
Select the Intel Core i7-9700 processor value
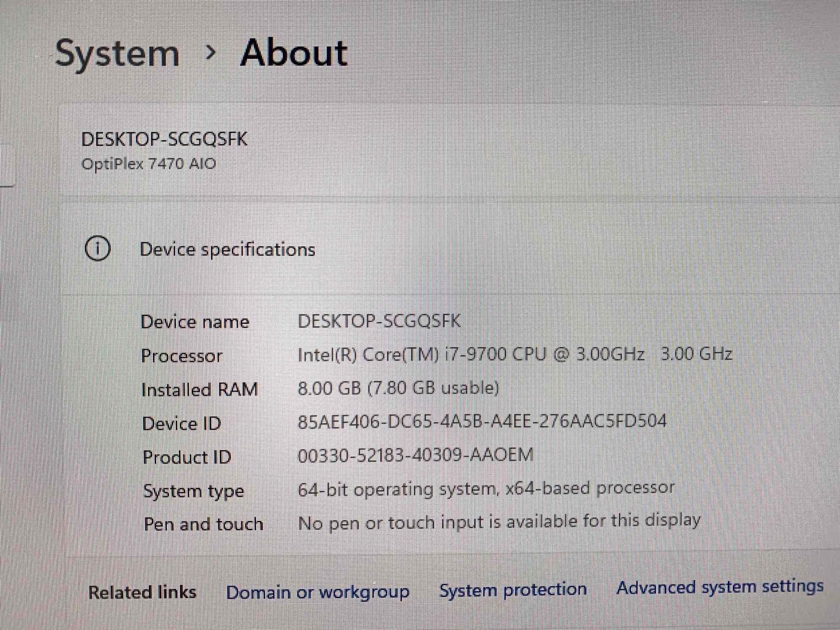pyautogui.click(x=514, y=355)
